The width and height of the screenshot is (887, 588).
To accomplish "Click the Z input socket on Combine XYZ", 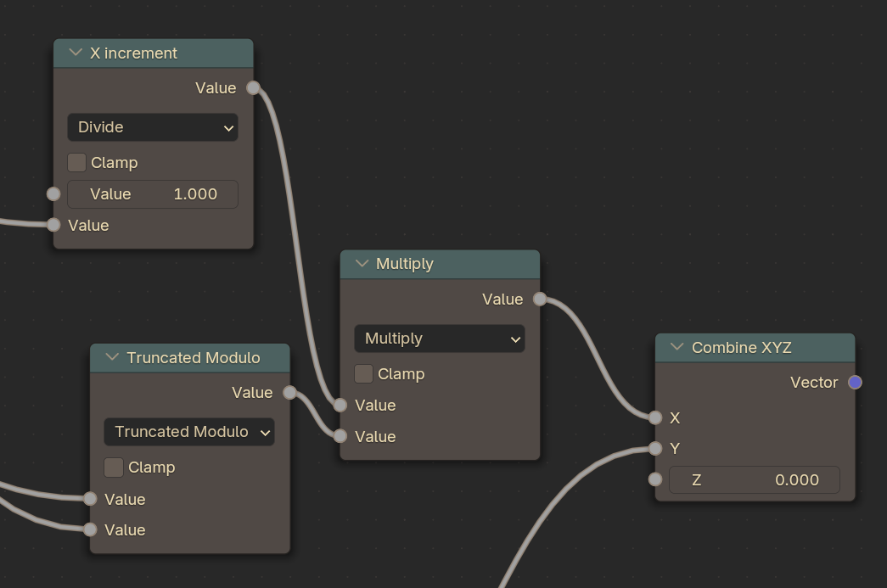I will (x=654, y=479).
